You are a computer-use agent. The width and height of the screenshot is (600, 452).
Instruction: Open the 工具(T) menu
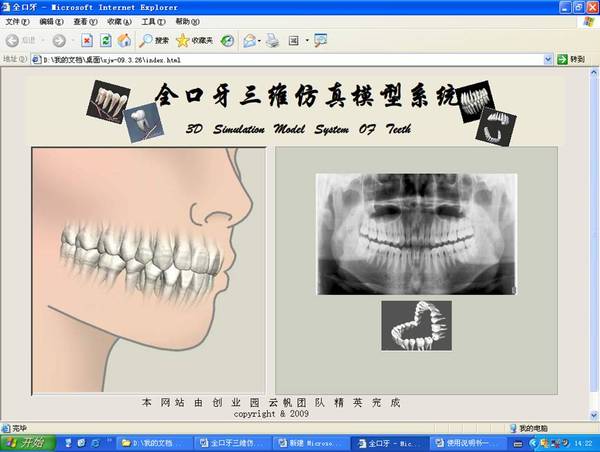(153, 22)
